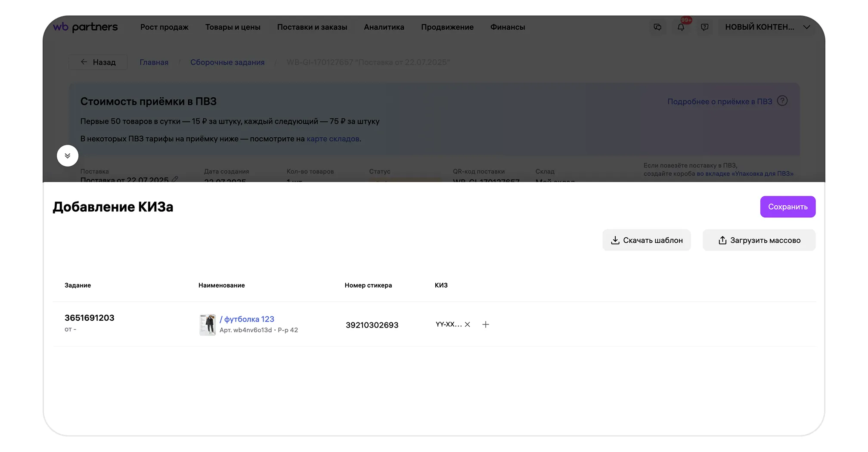This screenshot has width=868, height=452.
Task: Click the product thumbnail image
Action: tap(208, 325)
